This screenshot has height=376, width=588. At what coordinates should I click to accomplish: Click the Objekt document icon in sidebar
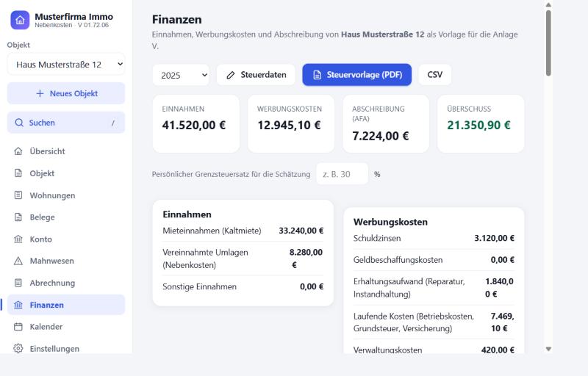(18, 173)
